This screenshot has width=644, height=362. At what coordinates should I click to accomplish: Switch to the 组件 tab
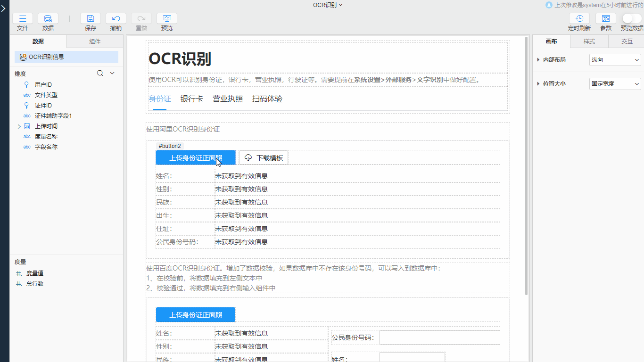(x=95, y=41)
